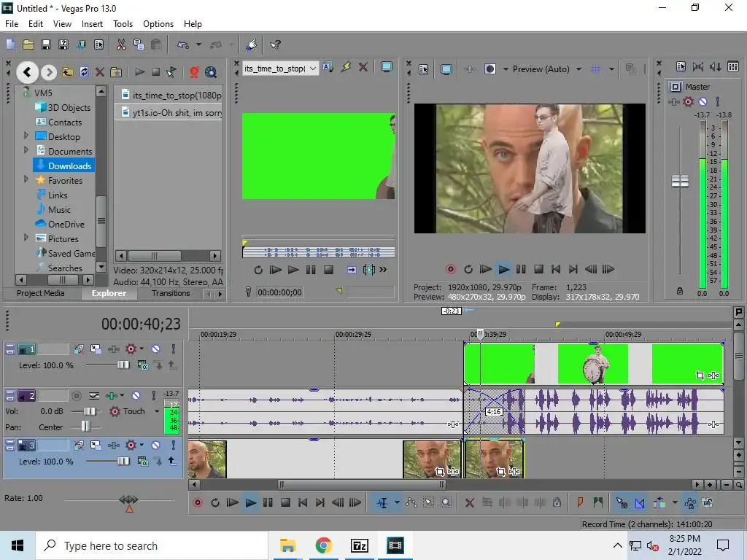Screen dimensions: 747x560
Task: Delete the selected file with the red X in Explorer
Action: click(x=99, y=72)
